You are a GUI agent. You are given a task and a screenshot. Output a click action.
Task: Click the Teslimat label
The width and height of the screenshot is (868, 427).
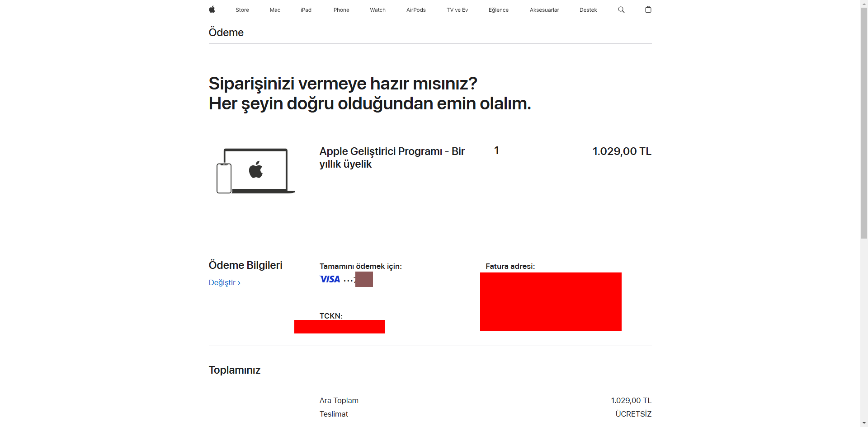click(x=334, y=414)
